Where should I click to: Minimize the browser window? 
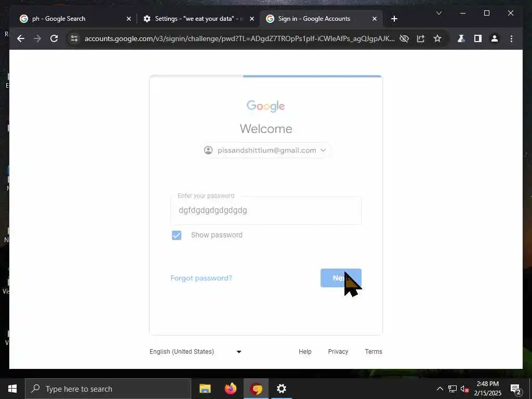coord(462,13)
